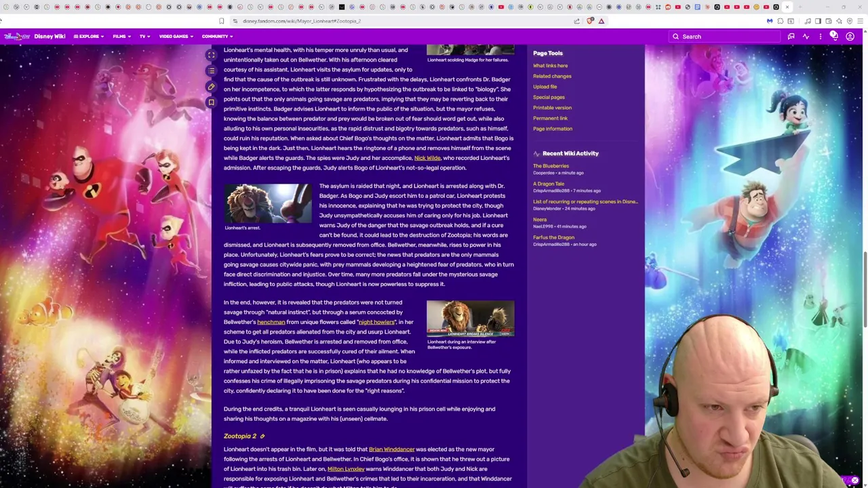The height and width of the screenshot is (488, 868).
Task: Expand the EXPLORE dropdown menu
Action: (x=88, y=37)
